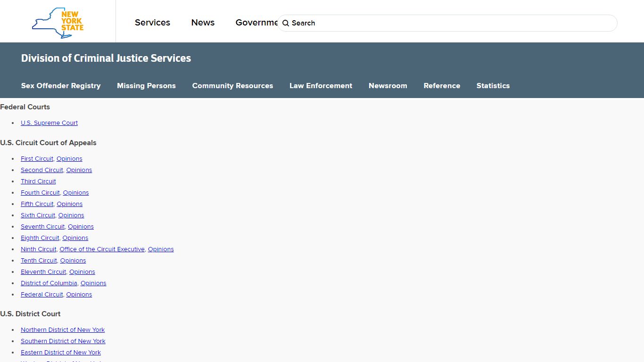
Task: Open Opinions link for Eighth Circuit
Action: tap(75, 238)
